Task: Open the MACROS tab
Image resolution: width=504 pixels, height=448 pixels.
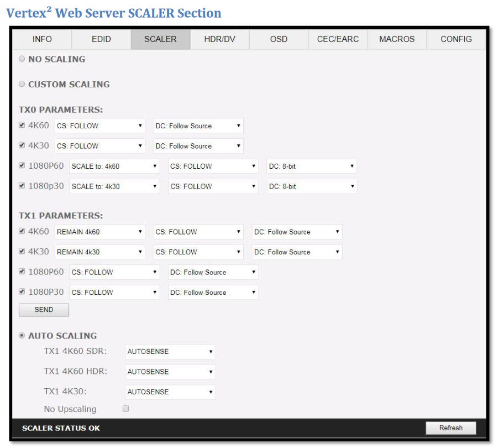Action: (x=397, y=39)
